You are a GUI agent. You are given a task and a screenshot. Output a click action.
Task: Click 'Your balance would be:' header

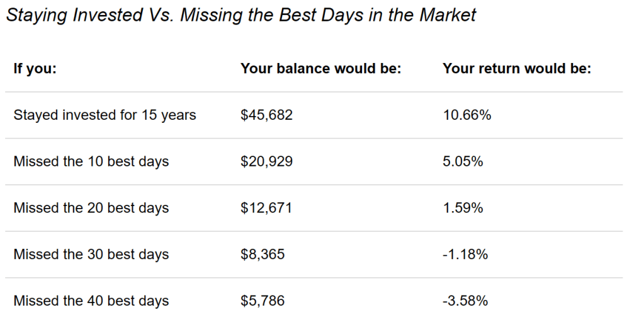pos(320,68)
